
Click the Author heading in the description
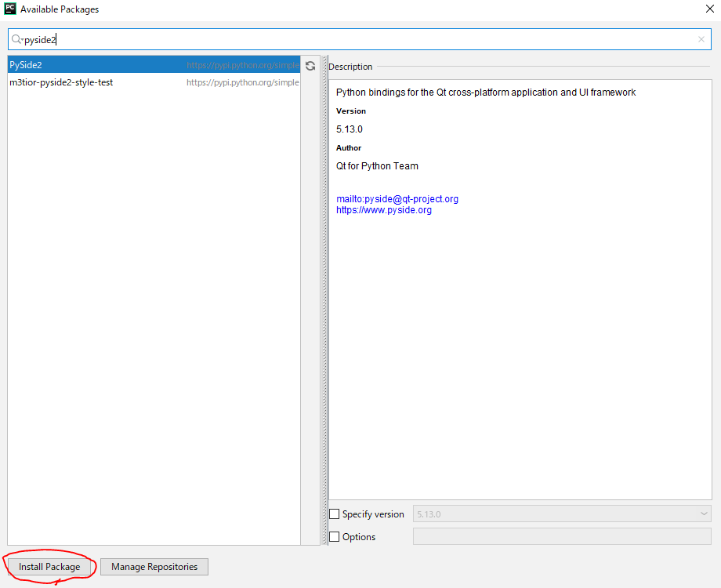click(349, 147)
